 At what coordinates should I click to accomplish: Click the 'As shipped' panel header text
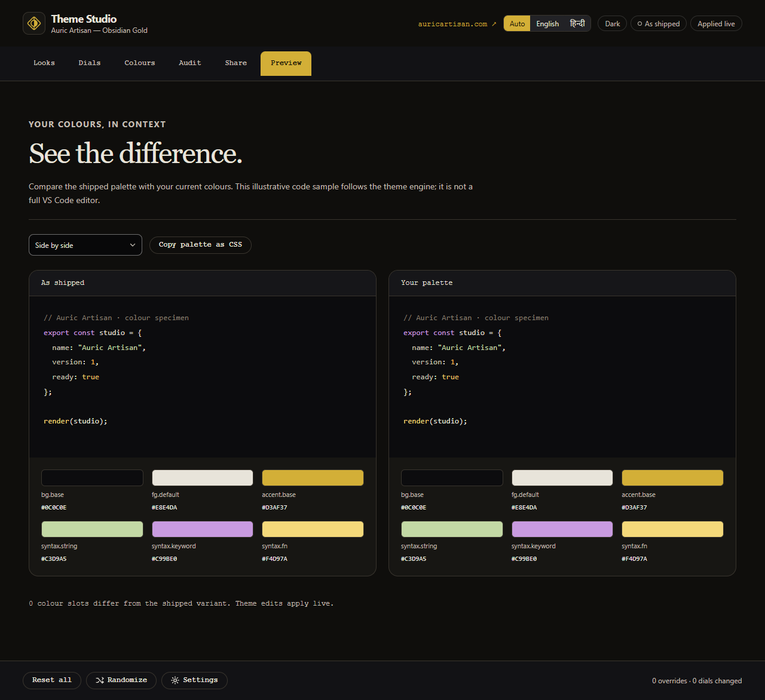click(63, 283)
